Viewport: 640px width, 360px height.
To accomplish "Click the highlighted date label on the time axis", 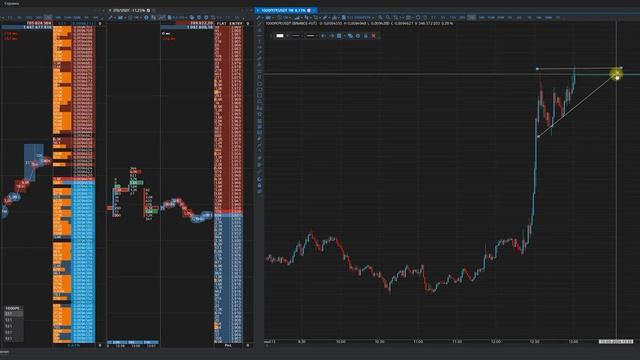I will (x=616, y=341).
